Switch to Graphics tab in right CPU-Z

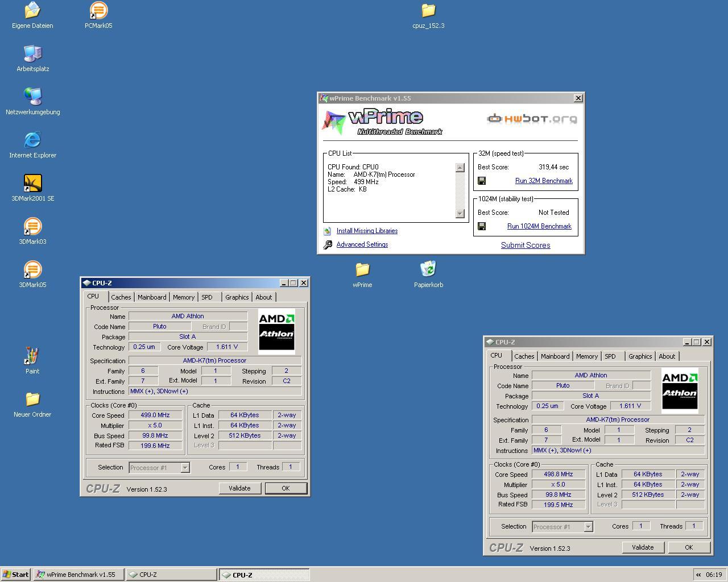(x=640, y=356)
